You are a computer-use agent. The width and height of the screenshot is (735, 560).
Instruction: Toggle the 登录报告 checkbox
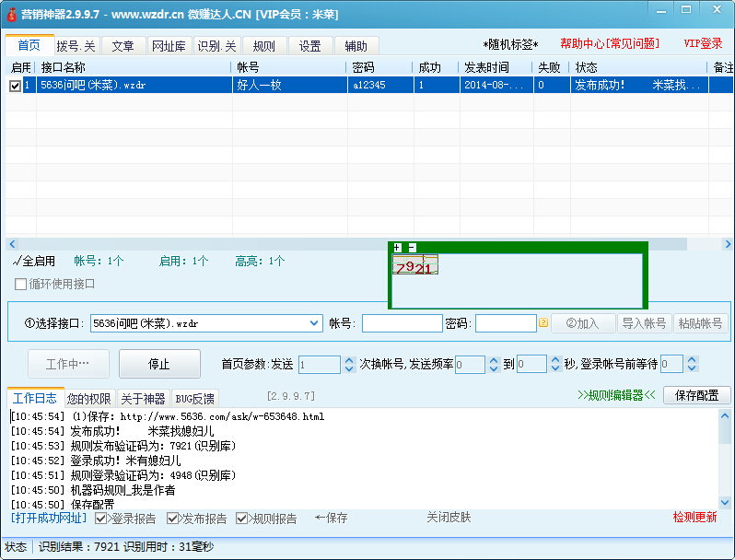101,519
